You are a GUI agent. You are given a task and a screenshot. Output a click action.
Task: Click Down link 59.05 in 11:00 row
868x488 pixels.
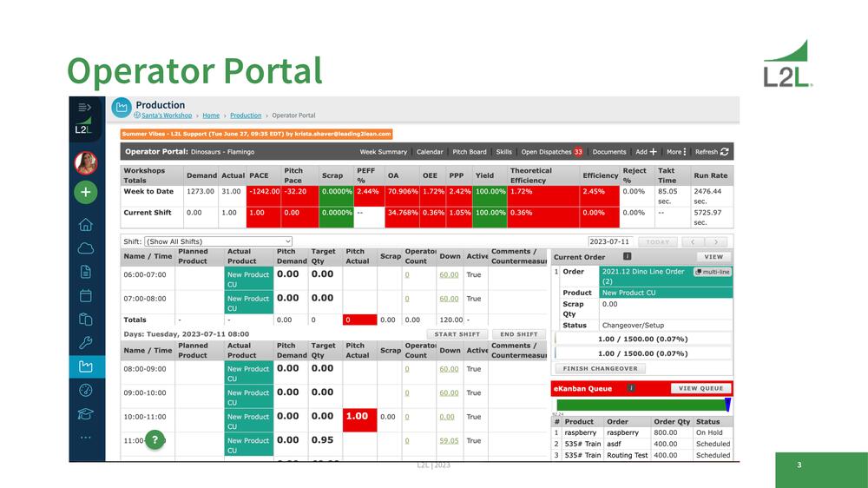pos(449,441)
